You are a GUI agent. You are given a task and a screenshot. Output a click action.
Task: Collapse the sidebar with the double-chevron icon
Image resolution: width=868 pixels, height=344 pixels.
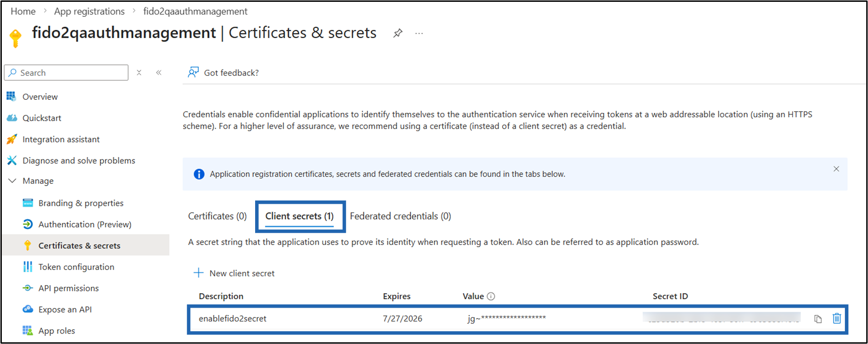click(159, 73)
